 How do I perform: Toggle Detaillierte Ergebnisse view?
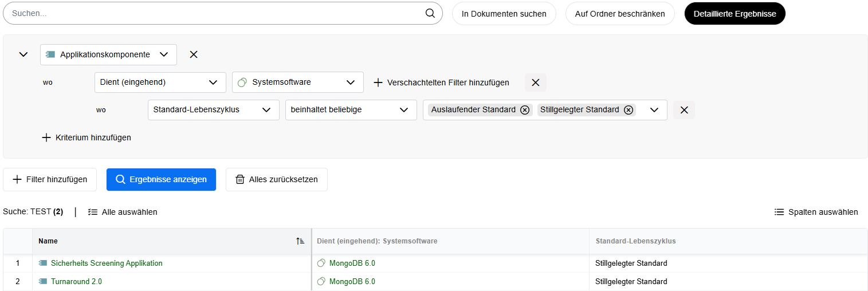(735, 14)
